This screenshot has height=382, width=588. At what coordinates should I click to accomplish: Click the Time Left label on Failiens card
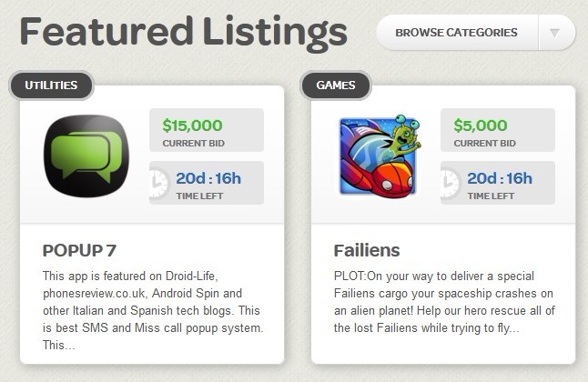(x=478, y=194)
